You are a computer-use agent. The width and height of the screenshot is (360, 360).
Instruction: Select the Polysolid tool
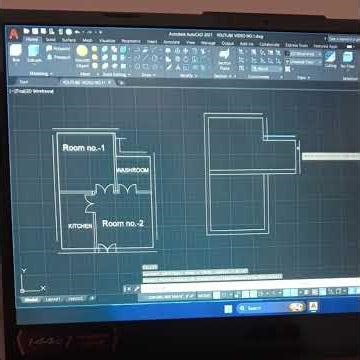point(58,49)
